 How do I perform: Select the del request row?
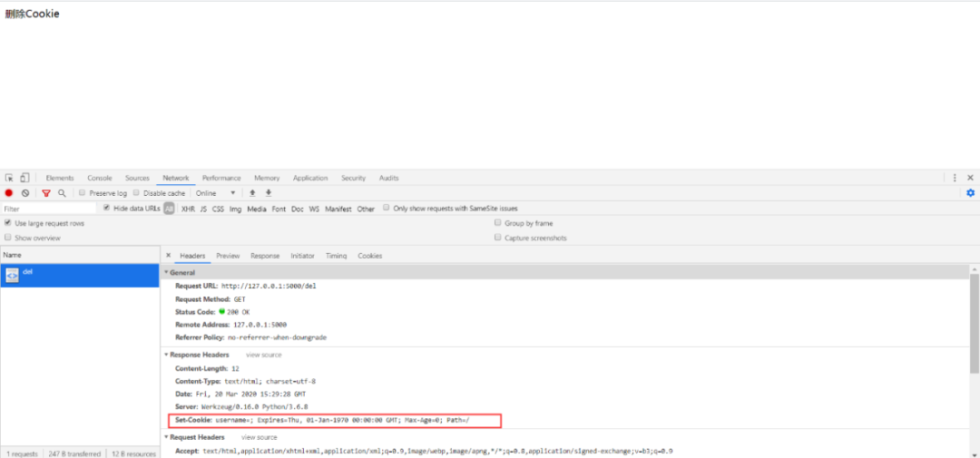[80, 276]
